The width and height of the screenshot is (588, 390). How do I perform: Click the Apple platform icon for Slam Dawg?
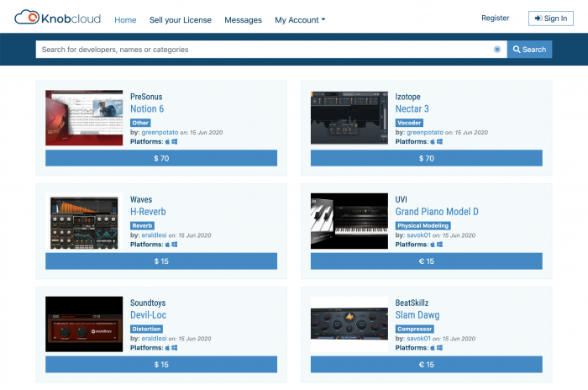pos(433,347)
